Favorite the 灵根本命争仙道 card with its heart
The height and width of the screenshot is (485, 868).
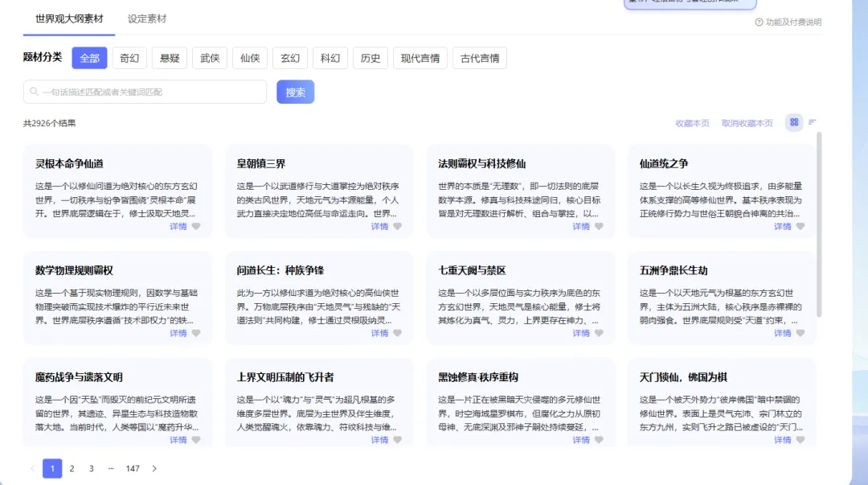pyautogui.click(x=196, y=226)
